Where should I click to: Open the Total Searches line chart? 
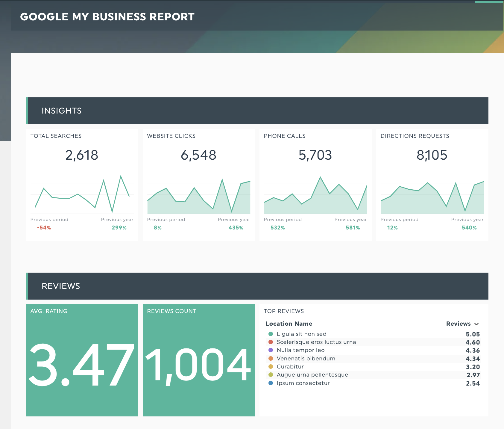point(82,194)
